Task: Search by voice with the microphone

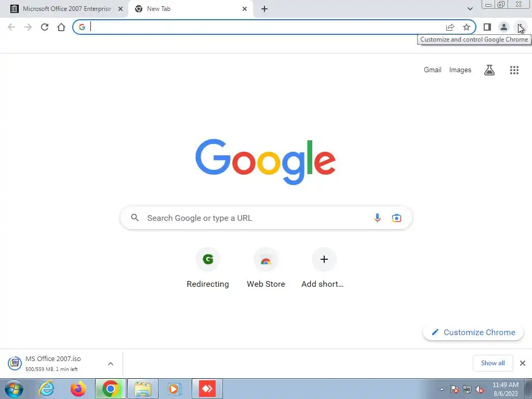Action: (x=377, y=218)
